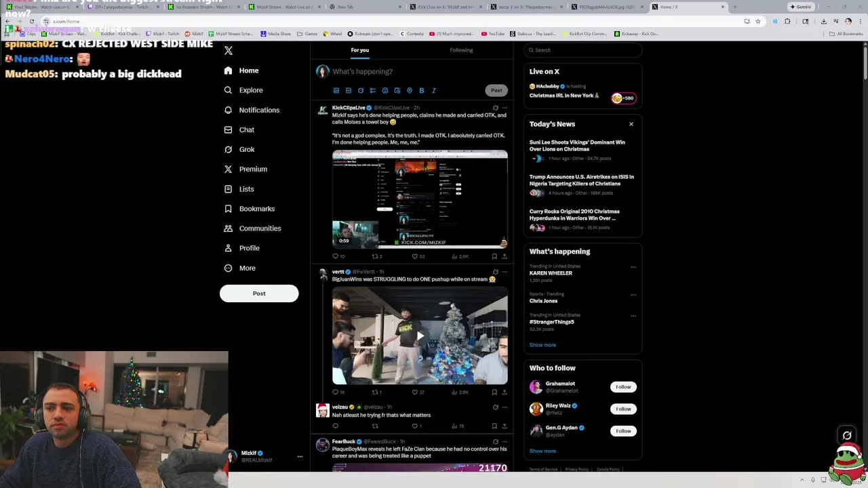Screen dimensions: 868x488
Task: Toggle bold text in composer
Action: 422,90
